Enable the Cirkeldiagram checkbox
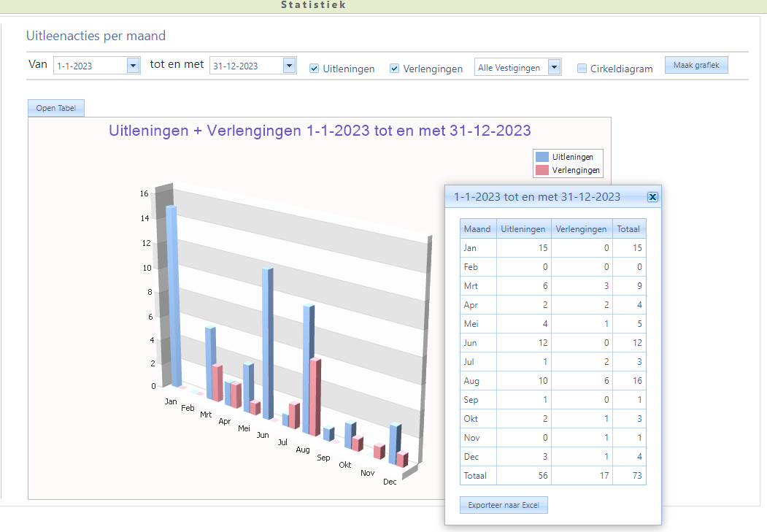 [x=582, y=69]
